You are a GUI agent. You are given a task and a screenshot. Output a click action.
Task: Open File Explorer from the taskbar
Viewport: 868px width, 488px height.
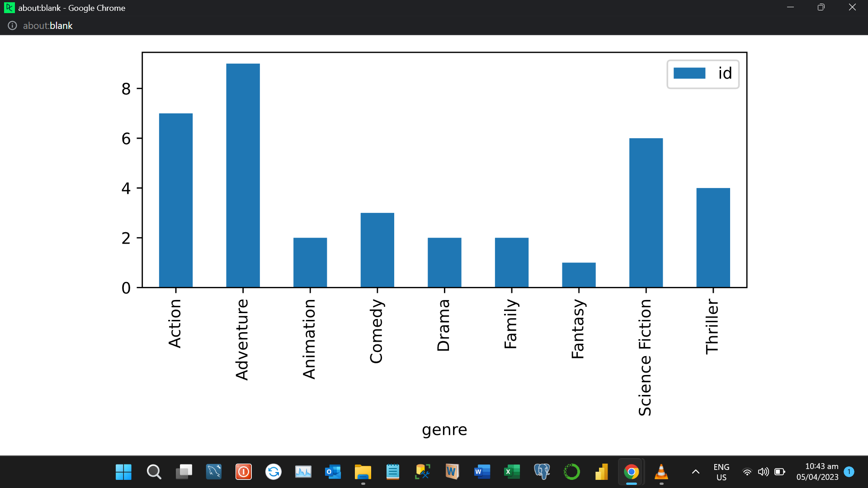363,471
